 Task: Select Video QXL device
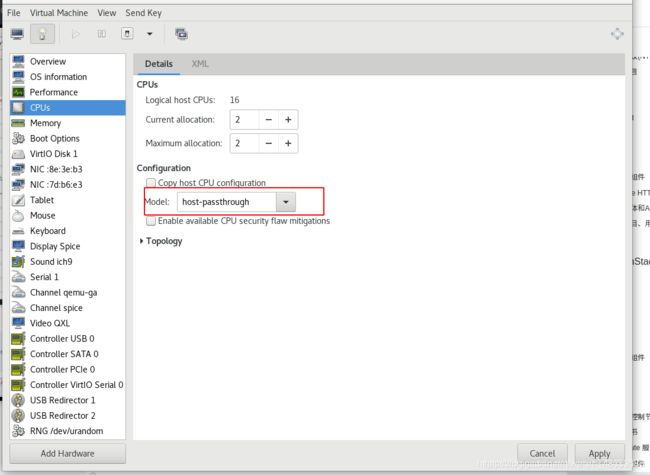tap(68, 323)
